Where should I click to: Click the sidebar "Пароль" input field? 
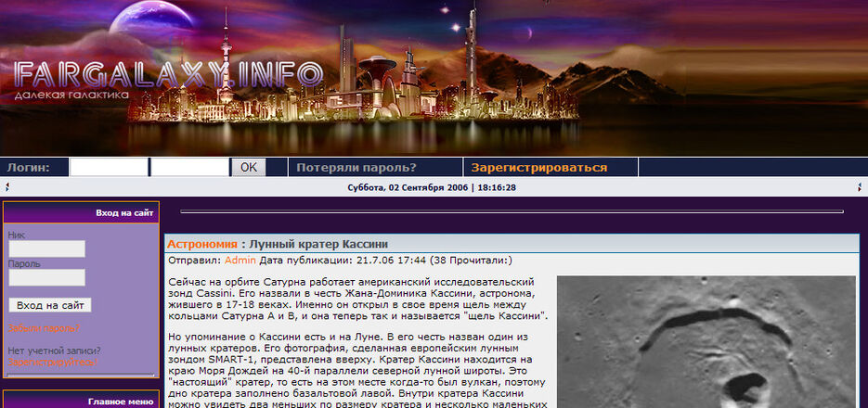[x=46, y=277]
